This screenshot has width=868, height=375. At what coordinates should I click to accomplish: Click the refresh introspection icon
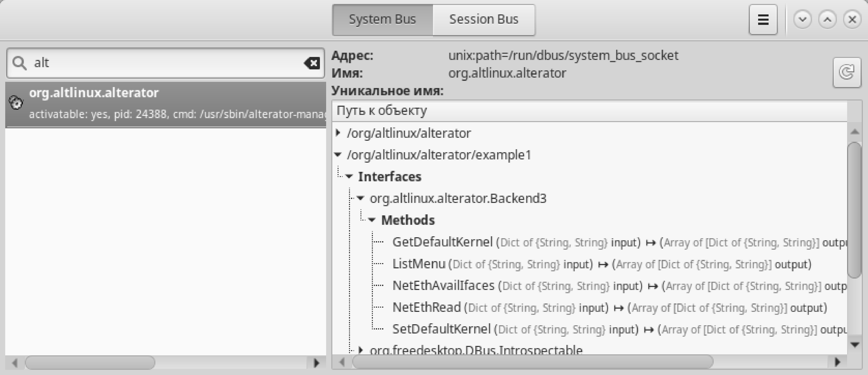[846, 72]
